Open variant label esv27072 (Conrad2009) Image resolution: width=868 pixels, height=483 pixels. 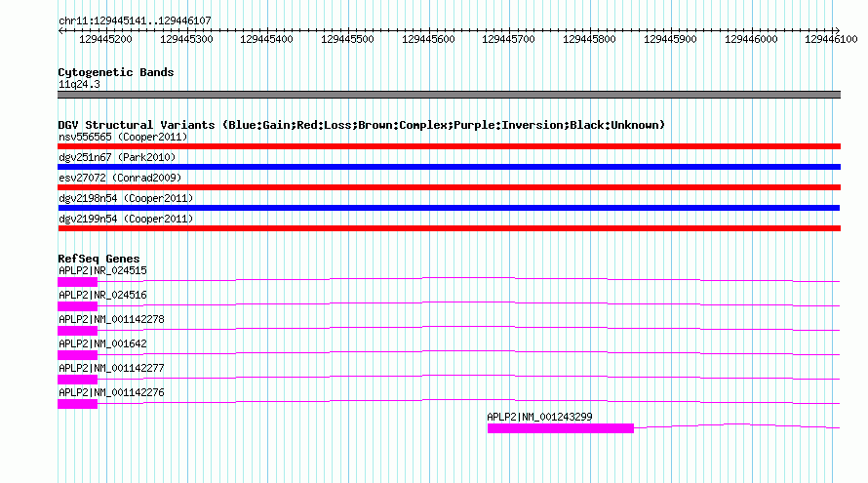(120, 178)
